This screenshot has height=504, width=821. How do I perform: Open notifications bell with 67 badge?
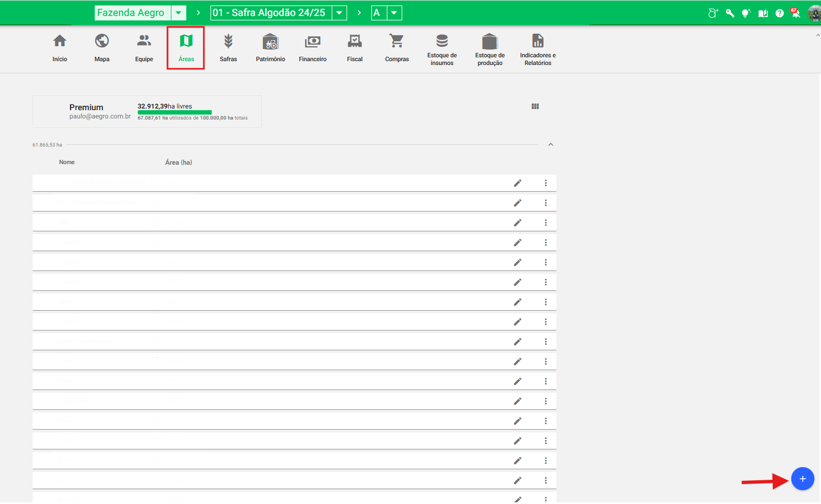tap(795, 13)
